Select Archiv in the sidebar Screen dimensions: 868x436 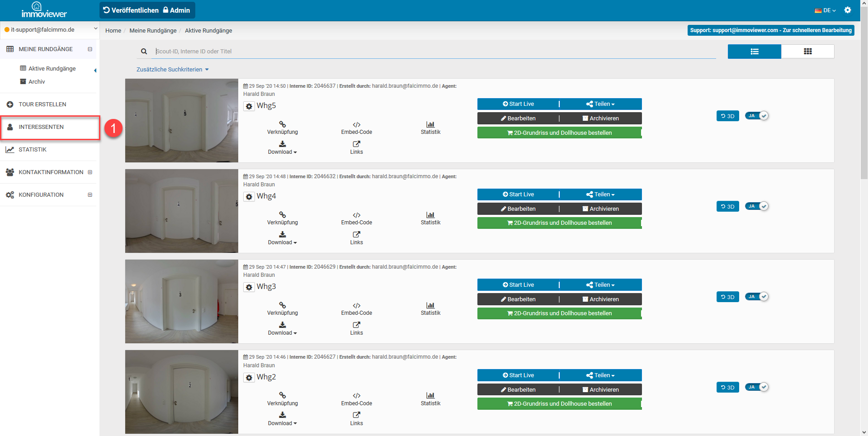pyautogui.click(x=37, y=82)
